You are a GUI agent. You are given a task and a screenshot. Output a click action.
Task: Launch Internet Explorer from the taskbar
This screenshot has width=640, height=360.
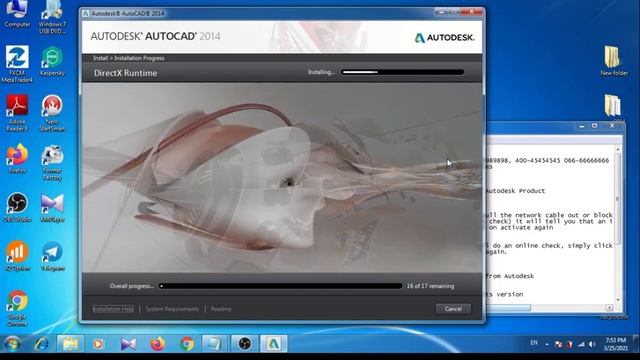coord(41,344)
